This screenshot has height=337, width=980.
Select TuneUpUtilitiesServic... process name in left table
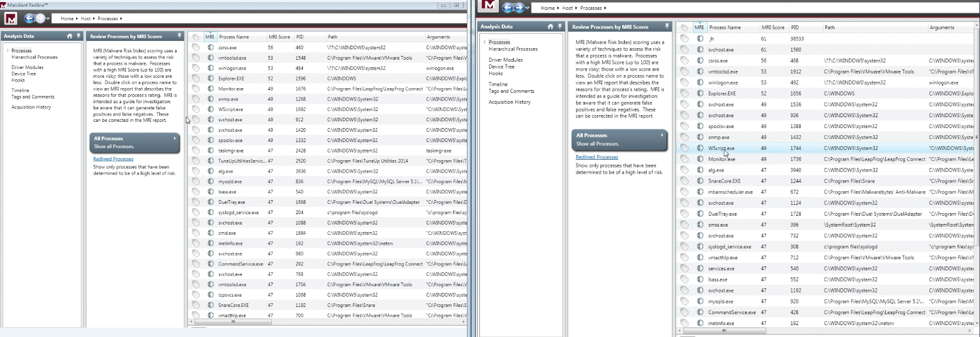pyautogui.click(x=242, y=161)
